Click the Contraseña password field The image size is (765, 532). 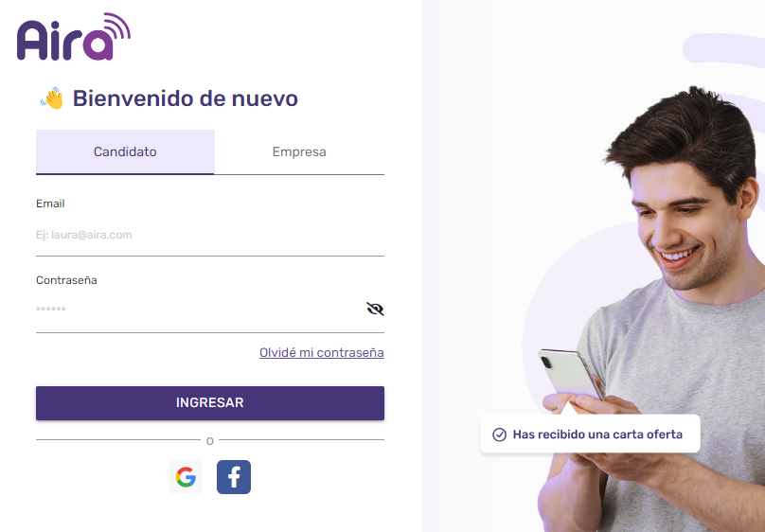tap(200, 310)
